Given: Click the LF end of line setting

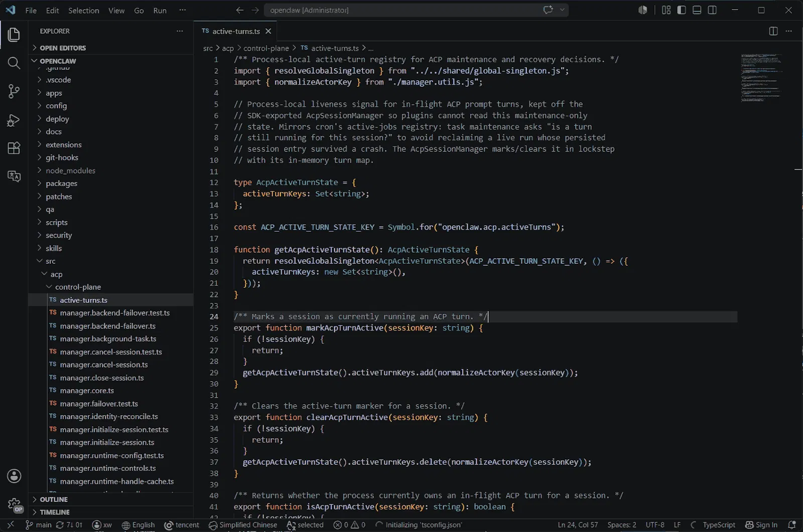Looking at the screenshot, I should coord(677,525).
